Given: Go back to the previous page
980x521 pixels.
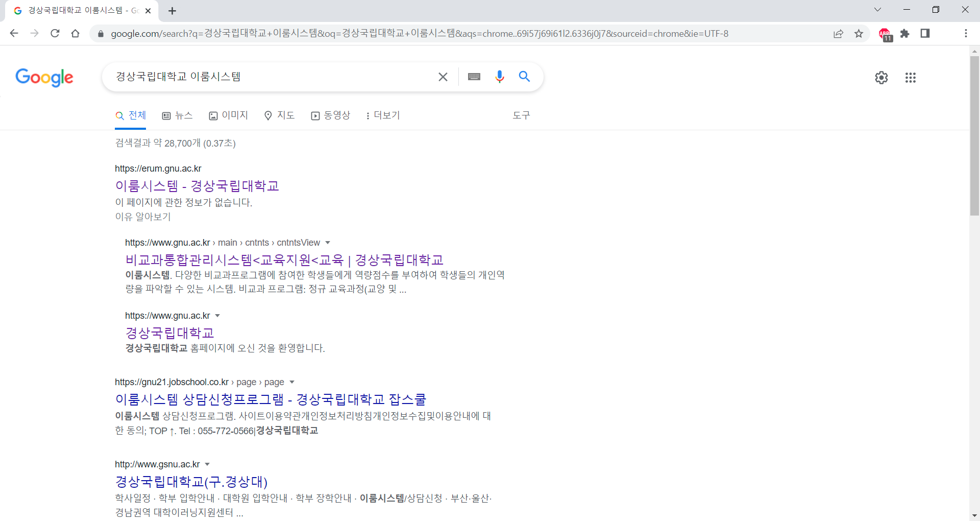Looking at the screenshot, I should point(14,34).
